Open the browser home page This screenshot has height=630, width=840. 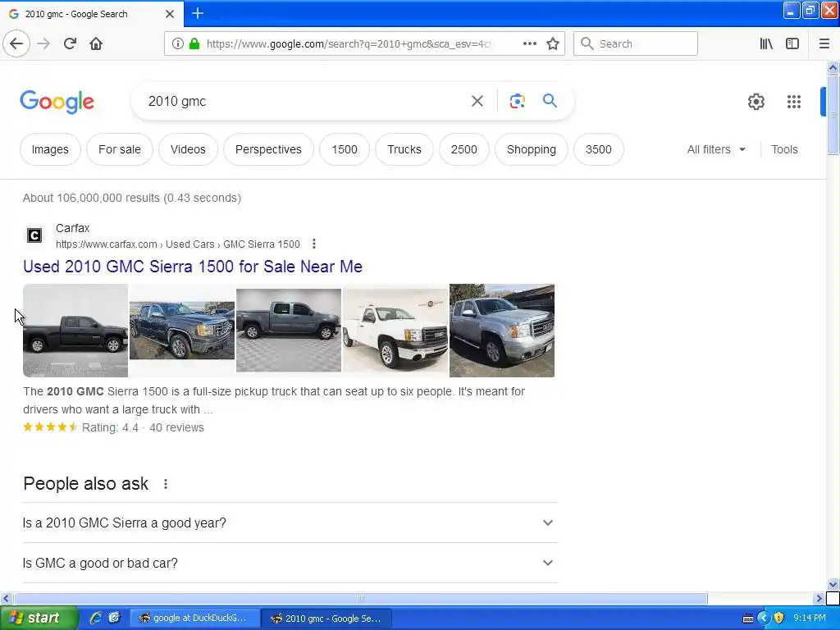(x=96, y=44)
